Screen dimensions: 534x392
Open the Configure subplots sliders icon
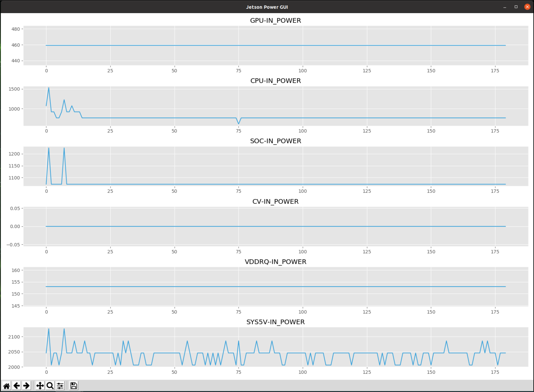[60, 385]
